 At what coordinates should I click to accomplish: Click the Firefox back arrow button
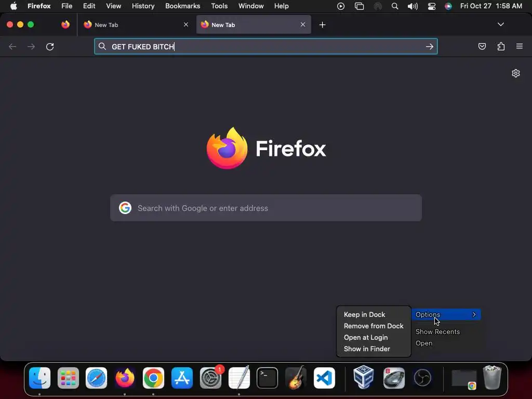12,46
